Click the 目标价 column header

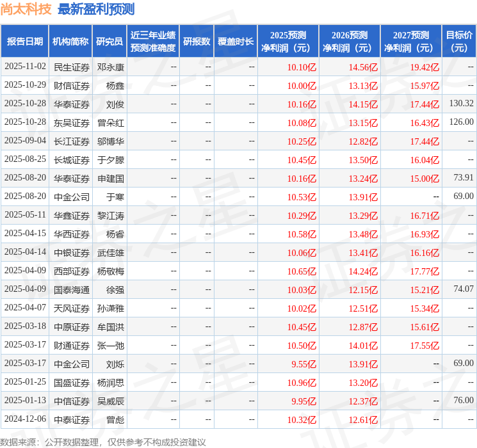pos(459,42)
